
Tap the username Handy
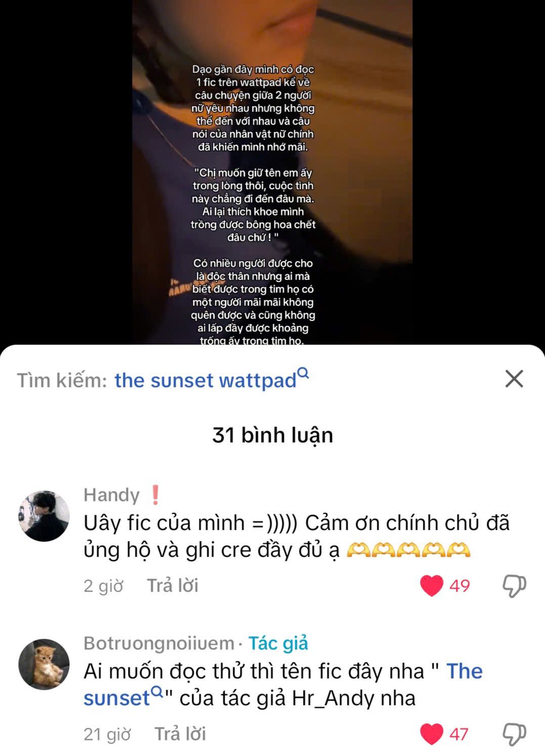(x=111, y=495)
